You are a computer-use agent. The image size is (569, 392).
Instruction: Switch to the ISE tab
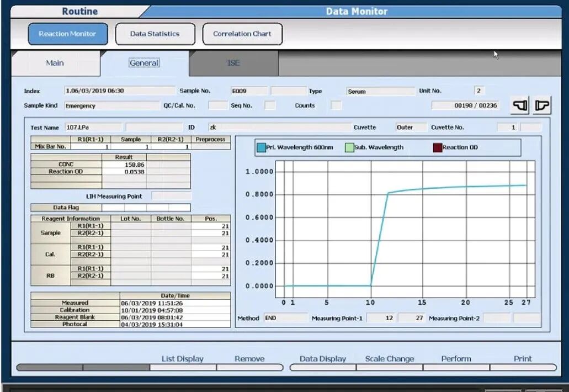coord(233,63)
